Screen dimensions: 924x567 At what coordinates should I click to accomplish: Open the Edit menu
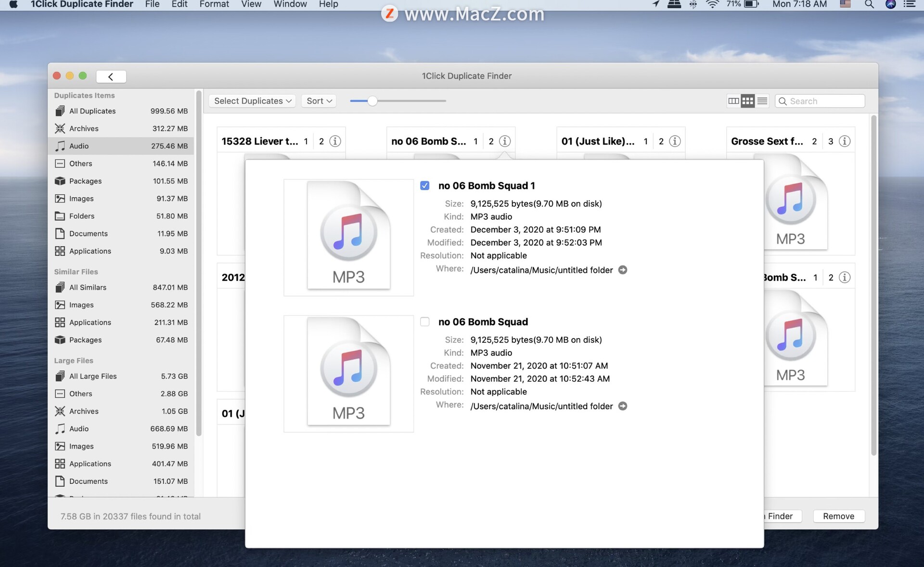(x=180, y=4)
